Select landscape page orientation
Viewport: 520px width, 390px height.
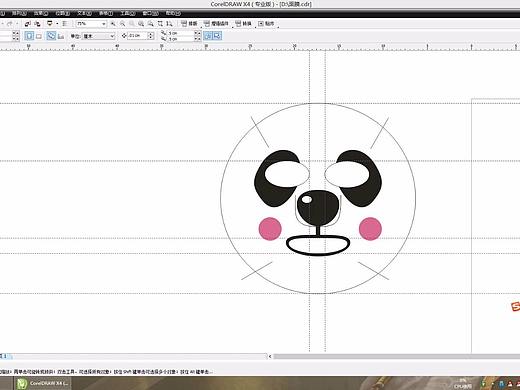[x=39, y=36]
